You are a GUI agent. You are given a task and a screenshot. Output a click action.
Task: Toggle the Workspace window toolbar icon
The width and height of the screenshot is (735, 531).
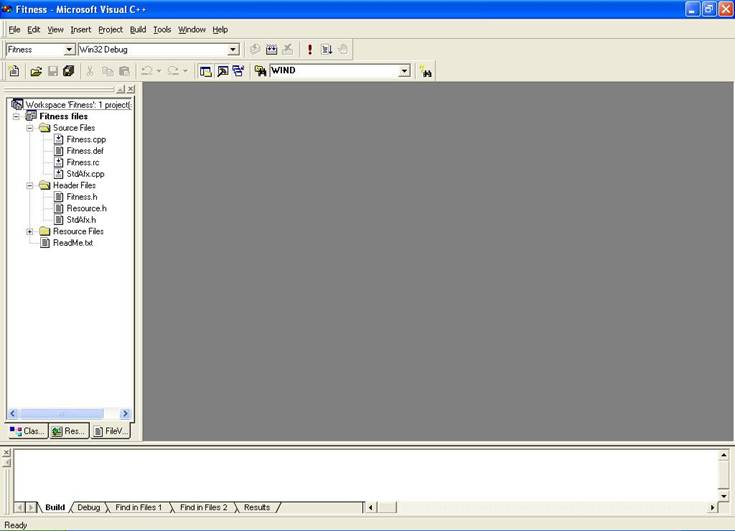click(x=205, y=71)
